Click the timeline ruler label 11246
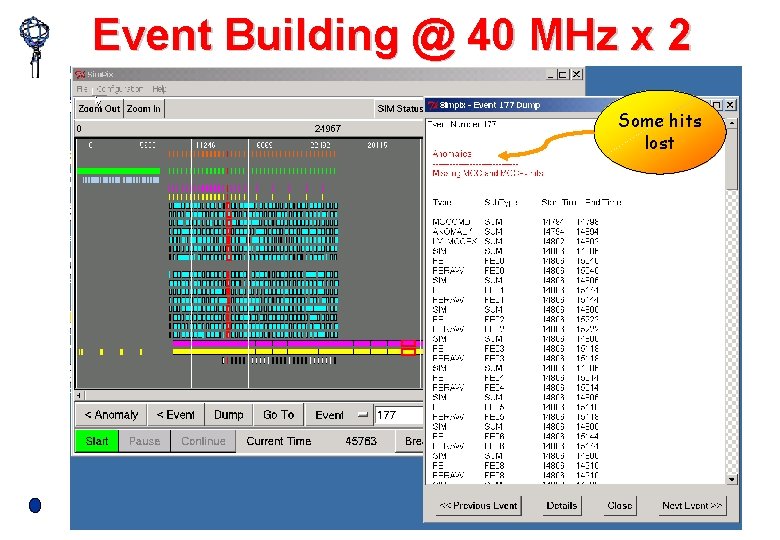 coord(205,145)
